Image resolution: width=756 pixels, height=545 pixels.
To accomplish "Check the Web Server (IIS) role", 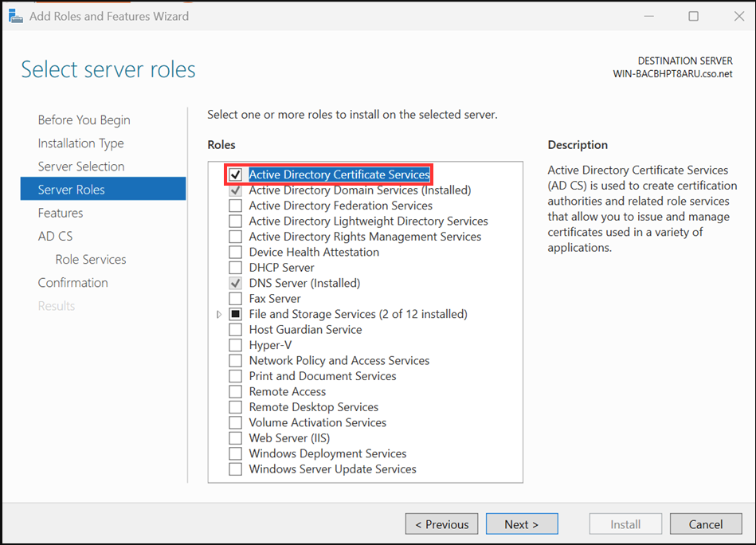I will coord(235,438).
